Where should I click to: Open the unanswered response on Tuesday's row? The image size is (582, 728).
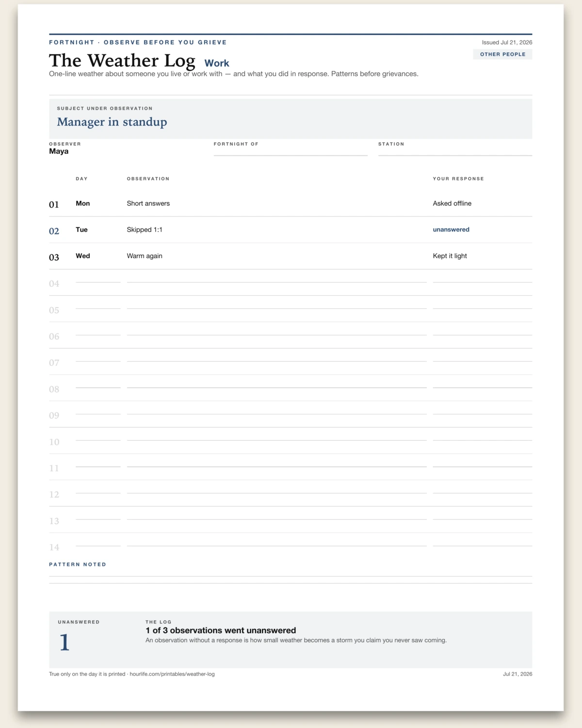click(451, 230)
